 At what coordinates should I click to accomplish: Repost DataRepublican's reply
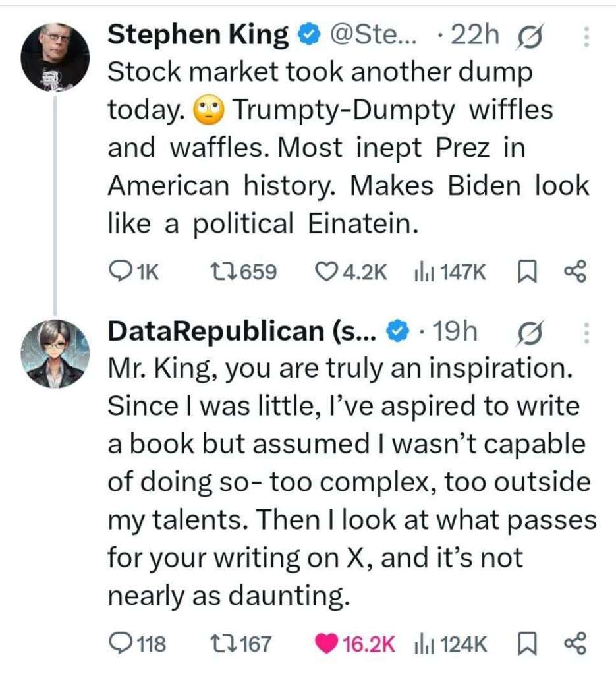tap(219, 643)
